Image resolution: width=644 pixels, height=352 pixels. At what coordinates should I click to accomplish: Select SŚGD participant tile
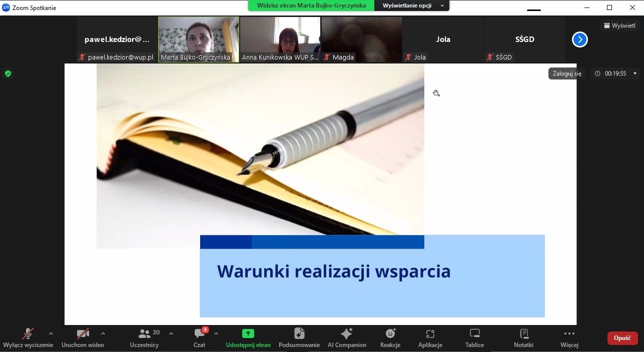[x=525, y=39]
